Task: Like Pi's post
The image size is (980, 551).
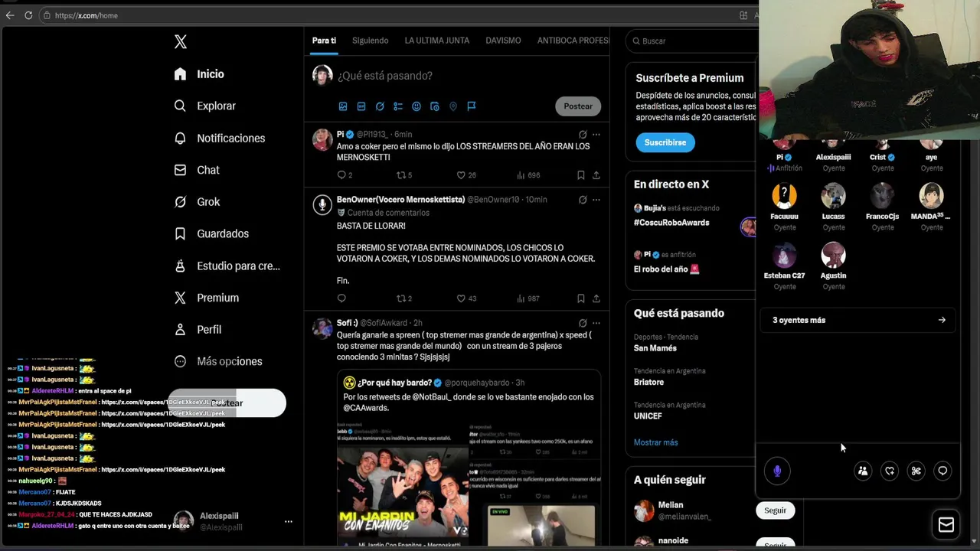Action: pyautogui.click(x=466, y=175)
